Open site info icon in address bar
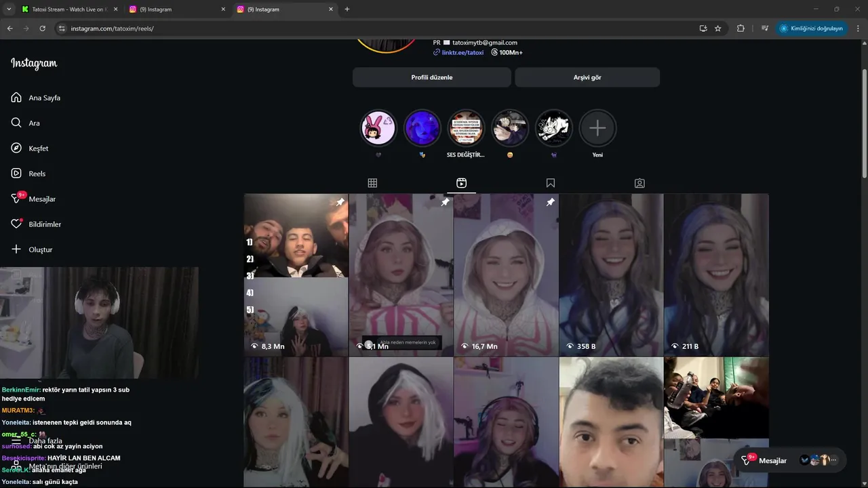 (x=62, y=28)
